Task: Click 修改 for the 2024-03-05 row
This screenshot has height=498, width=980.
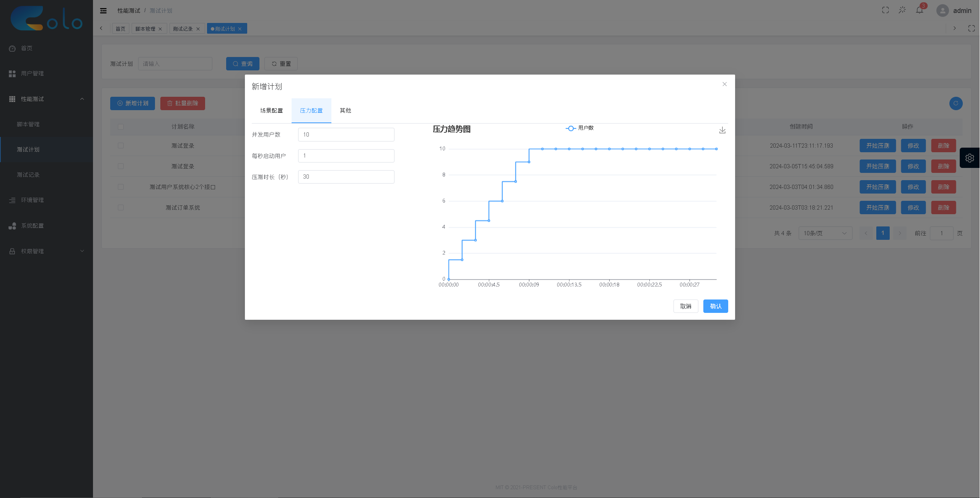Action: point(913,166)
